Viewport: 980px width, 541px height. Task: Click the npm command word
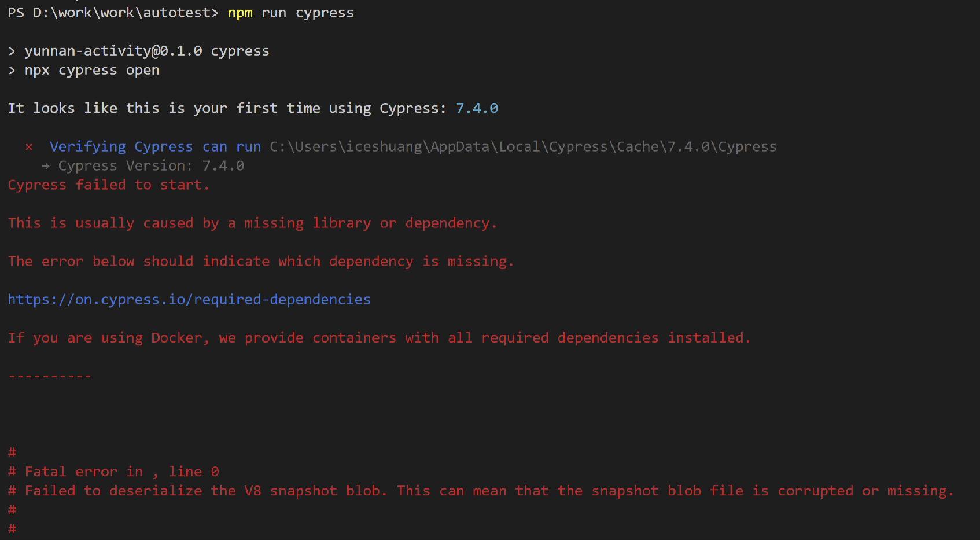click(x=240, y=13)
